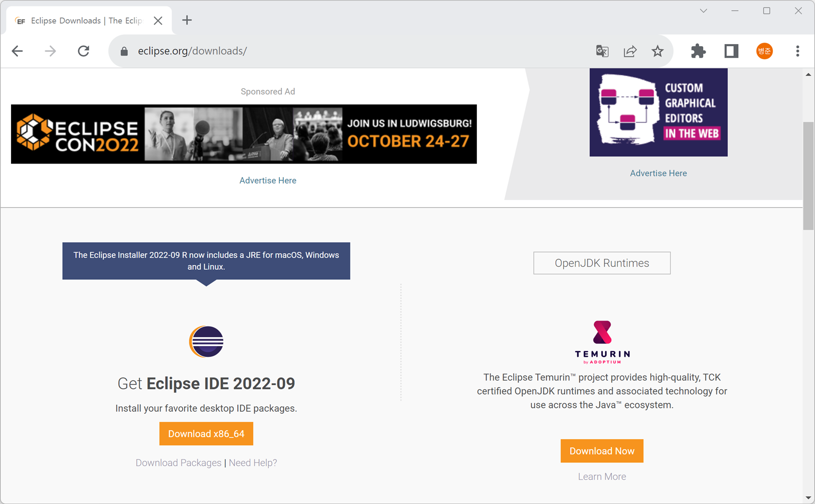Click the Get Eclipse IDE 2022-09 heading
The height and width of the screenshot is (504, 815).
[x=206, y=384]
